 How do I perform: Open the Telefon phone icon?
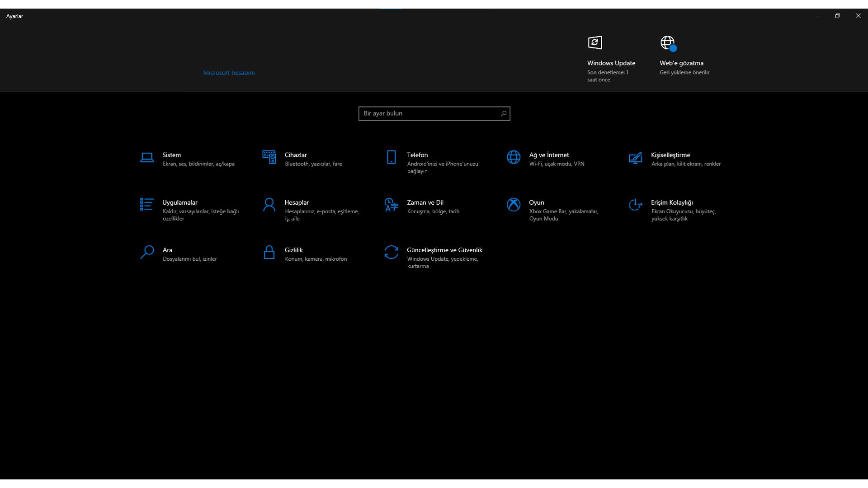point(392,157)
